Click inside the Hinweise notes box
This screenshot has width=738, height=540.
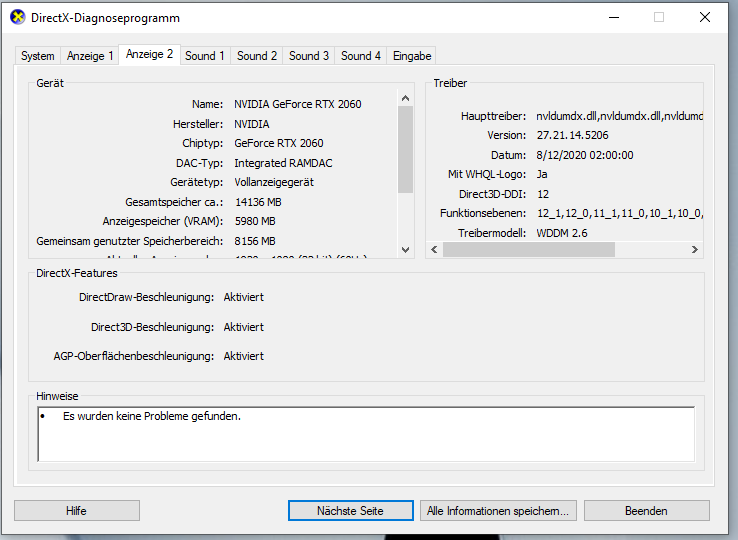point(366,435)
